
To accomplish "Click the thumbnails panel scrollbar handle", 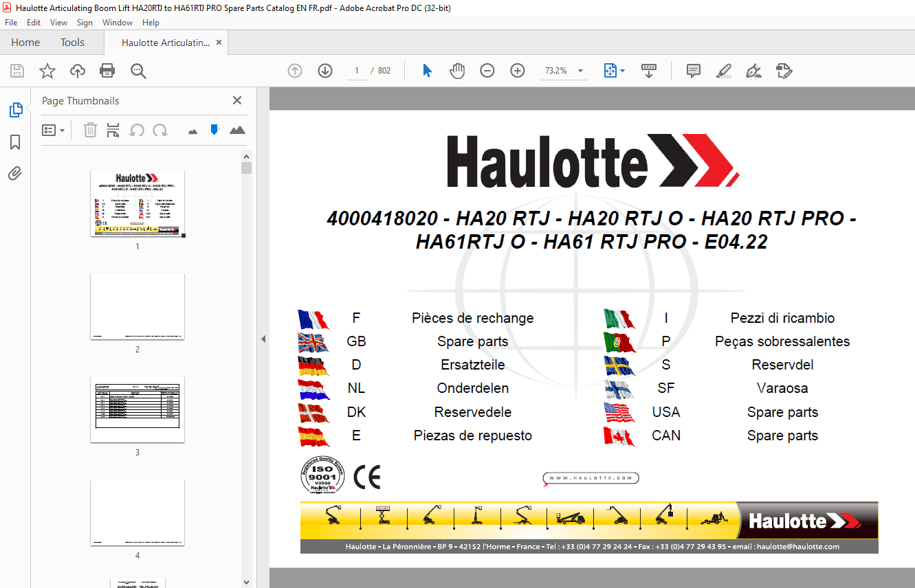I will tap(247, 168).
